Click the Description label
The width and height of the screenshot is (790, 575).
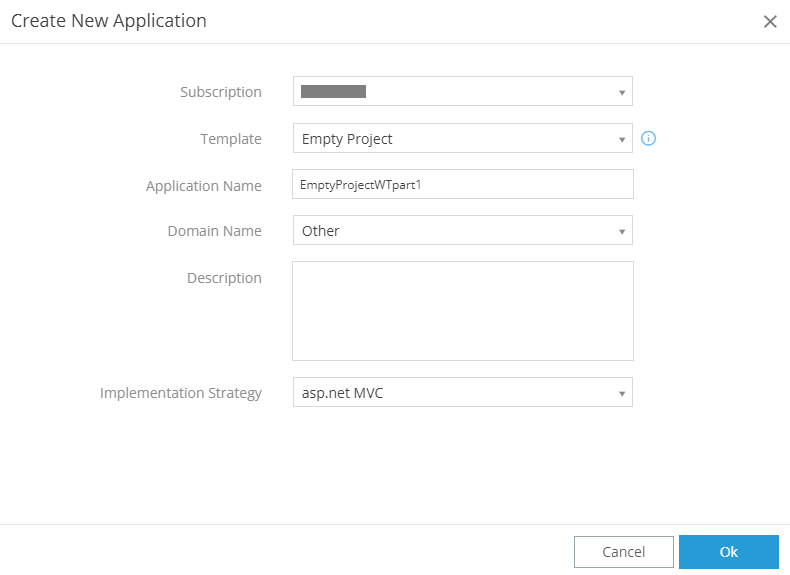pos(224,278)
